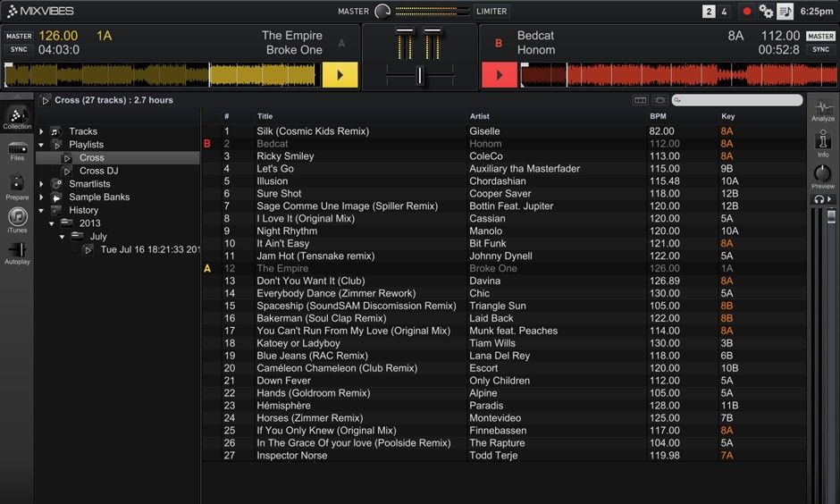The image size is (840, 504).
Task: Click the Autoplay icon
Action: (17, 251)
